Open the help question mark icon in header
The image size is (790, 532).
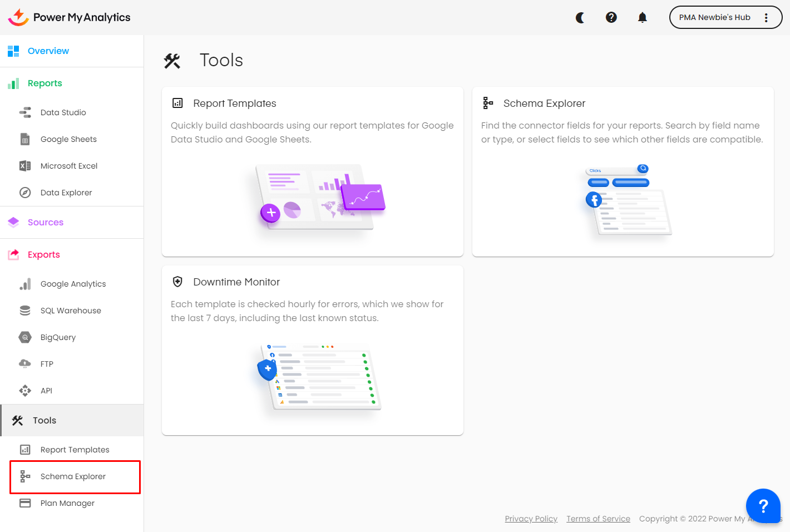[x=611, y=18]
